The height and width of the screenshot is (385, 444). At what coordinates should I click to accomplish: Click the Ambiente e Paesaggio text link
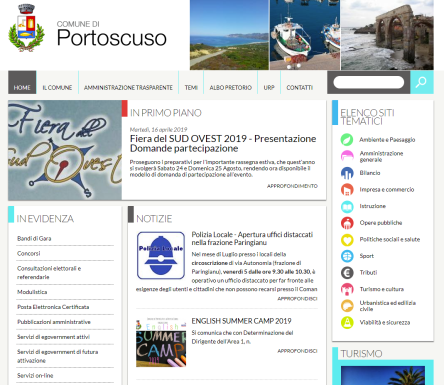point(387,140)
